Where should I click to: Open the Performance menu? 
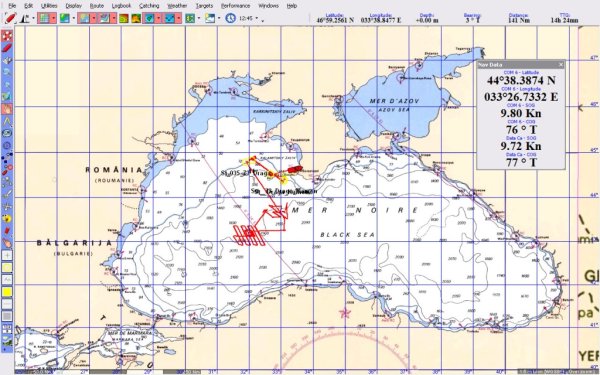click(x=235, y=6)
